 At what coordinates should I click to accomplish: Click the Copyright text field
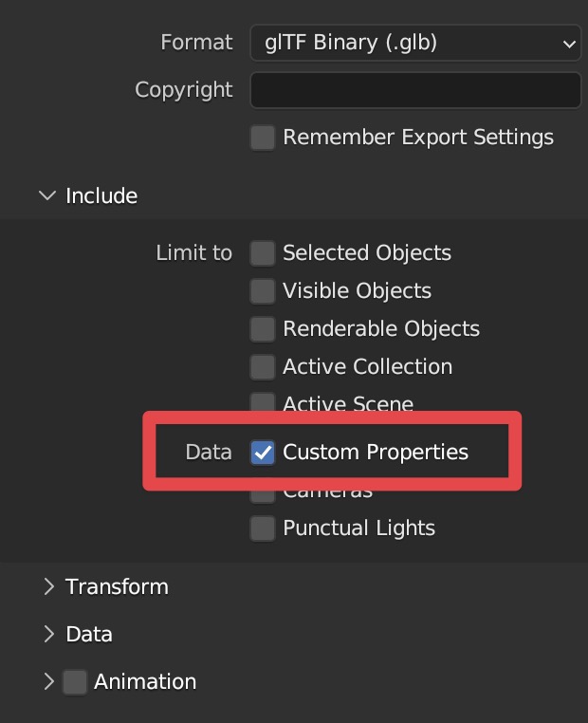click(414, 90)
